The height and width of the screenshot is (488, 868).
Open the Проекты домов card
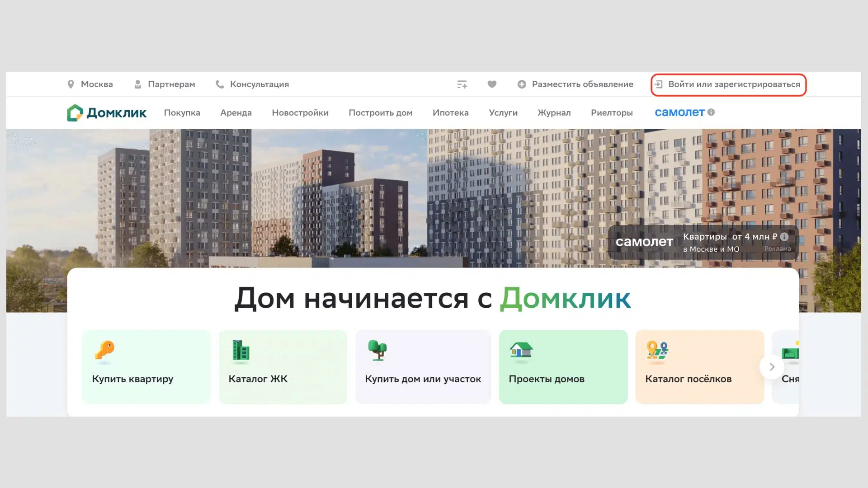pos(563,367)
